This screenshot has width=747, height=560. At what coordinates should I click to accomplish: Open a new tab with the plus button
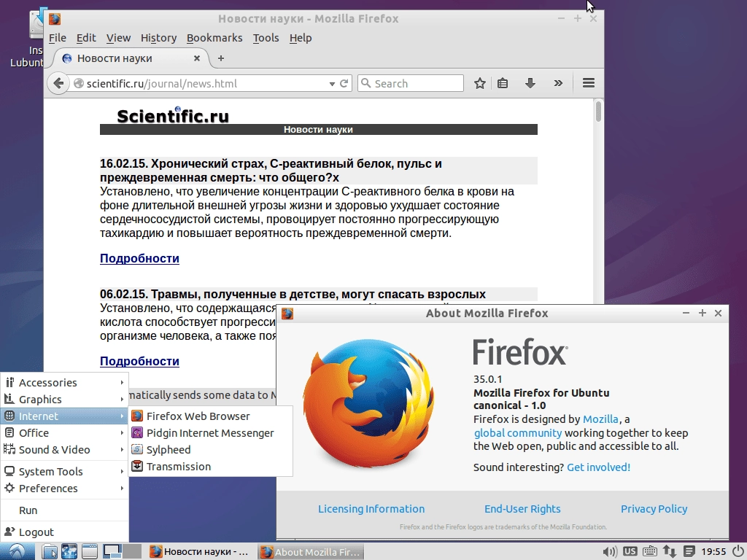pos(220,58)
